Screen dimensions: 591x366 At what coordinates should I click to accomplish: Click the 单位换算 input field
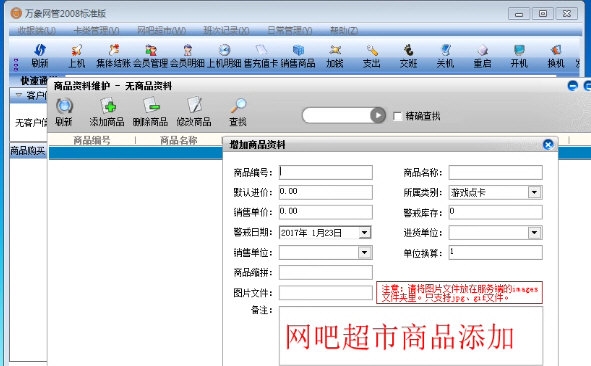click(x=495, y=253)
